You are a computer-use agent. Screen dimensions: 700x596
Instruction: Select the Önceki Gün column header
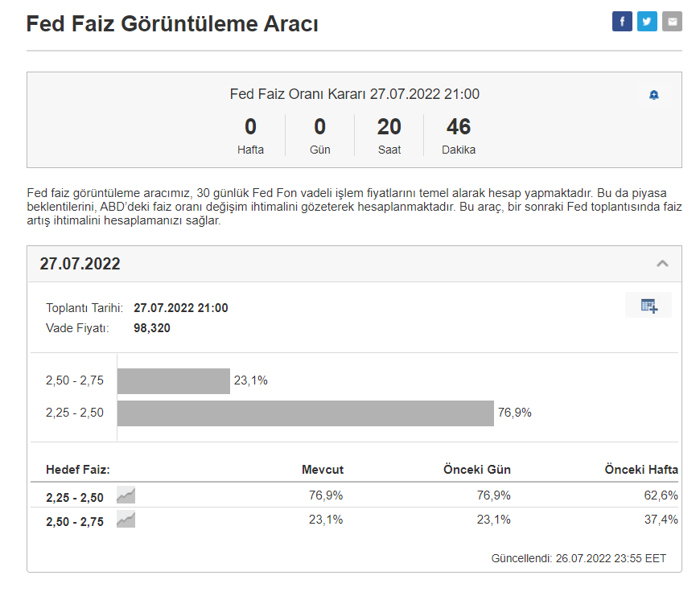coord(477,470)
